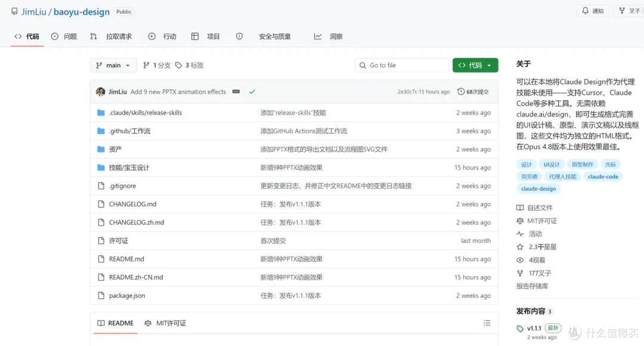644x346 pixels.
Task: Click file icon beside 许可证
Action: (x=101, y=241)
